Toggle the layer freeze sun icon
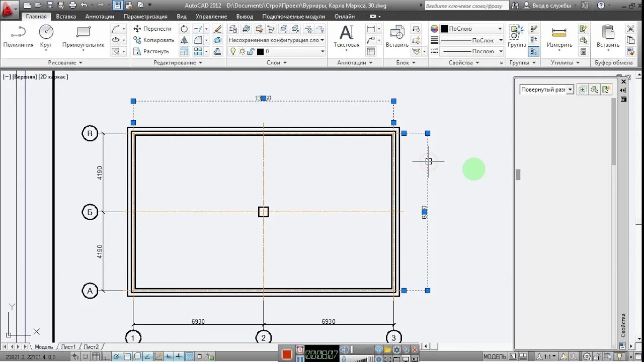The image size is (644, 362). click(x=242, y=51)
